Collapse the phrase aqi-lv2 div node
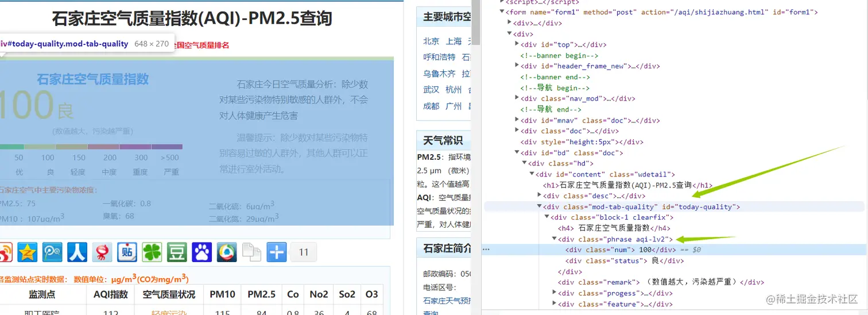This screenshot has width=868, height=315. [x=554, y=239]
